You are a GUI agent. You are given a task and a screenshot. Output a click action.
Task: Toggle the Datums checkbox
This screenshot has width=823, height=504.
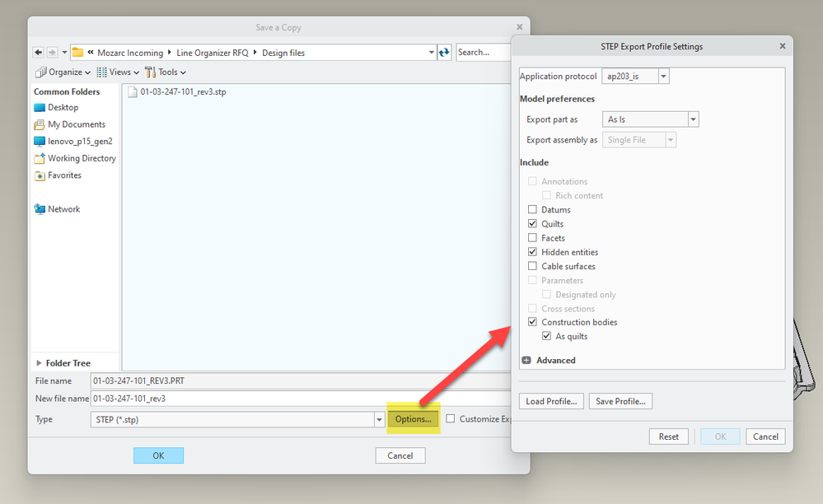532,209
